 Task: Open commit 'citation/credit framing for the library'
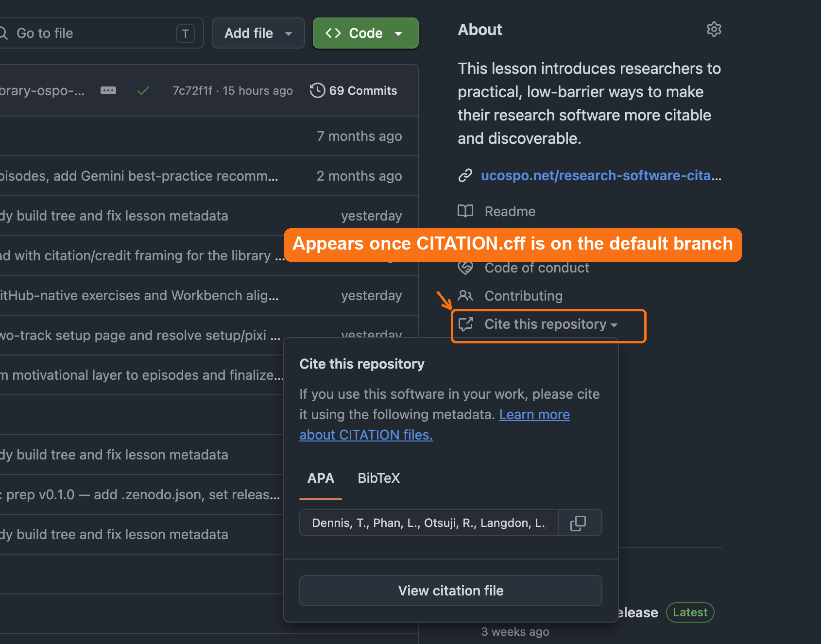[x=142, y=255]
